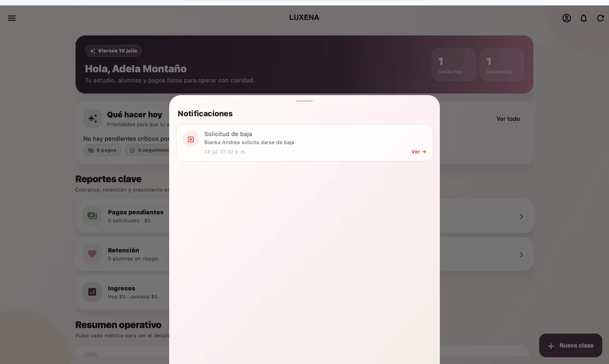This screenshot has width=609, height=364.
Task: Expand Pagos pendientes row chevron
Action: point(521,217)
